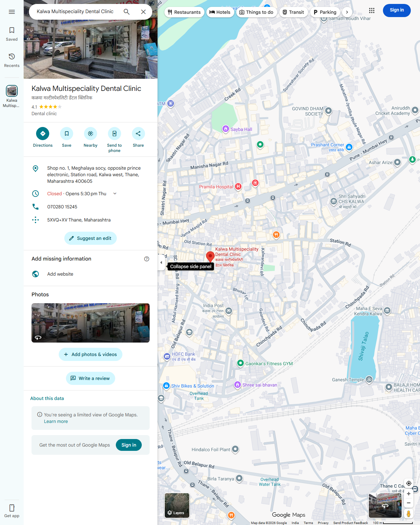Open About this data link
The width and height of the screenshot is (420, 525).
pos(47,398)
